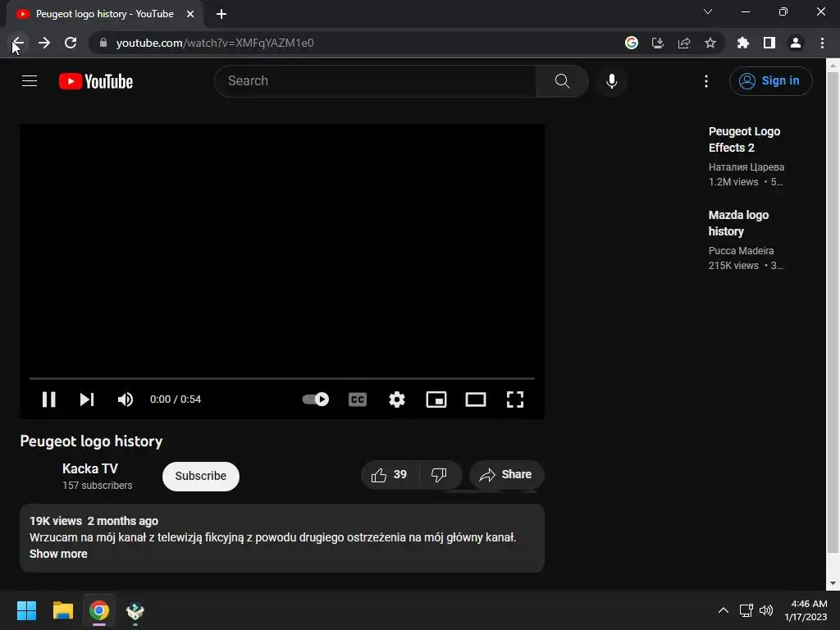
Task: Open Chrome profile avatar
Action: coord(796,43)
